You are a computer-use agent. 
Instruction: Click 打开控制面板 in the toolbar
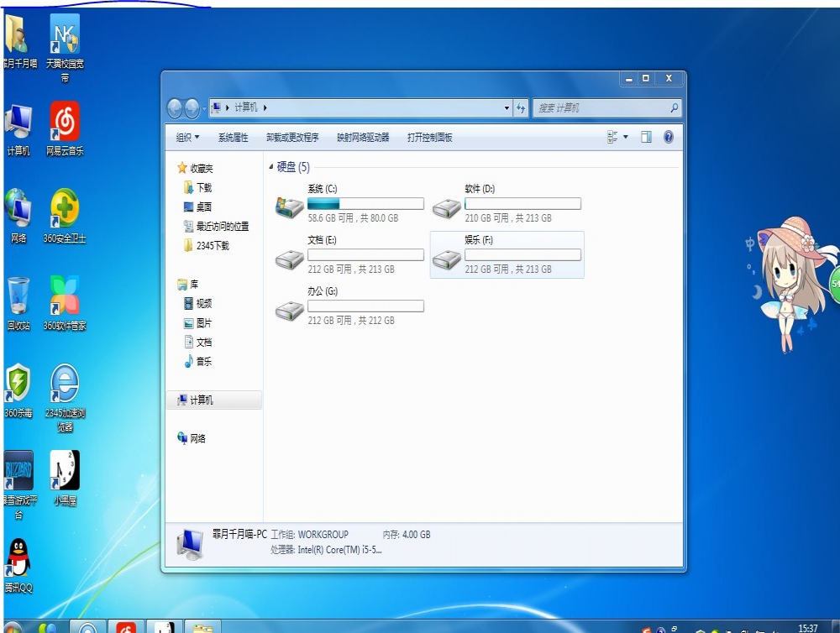point(429,138)
